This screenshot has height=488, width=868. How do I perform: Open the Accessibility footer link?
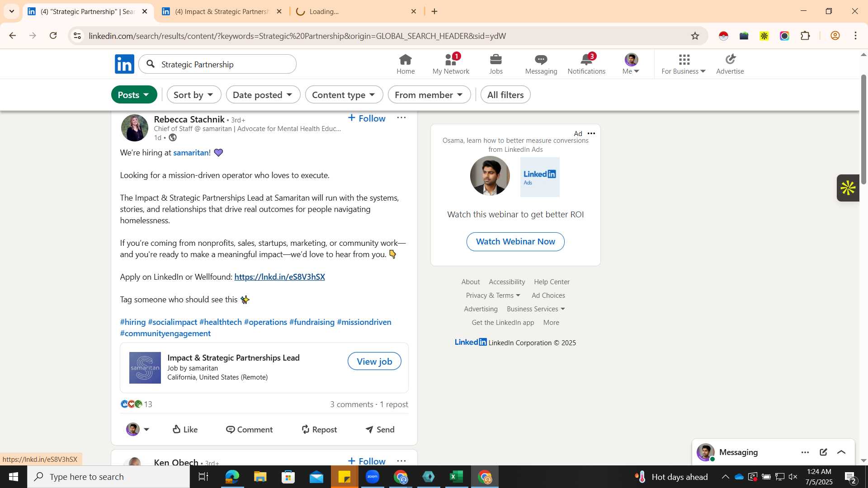[x=507, y=282]
